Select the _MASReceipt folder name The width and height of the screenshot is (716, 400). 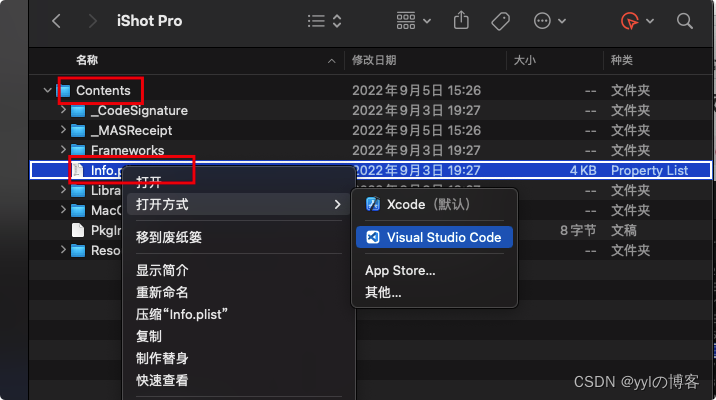132,131
